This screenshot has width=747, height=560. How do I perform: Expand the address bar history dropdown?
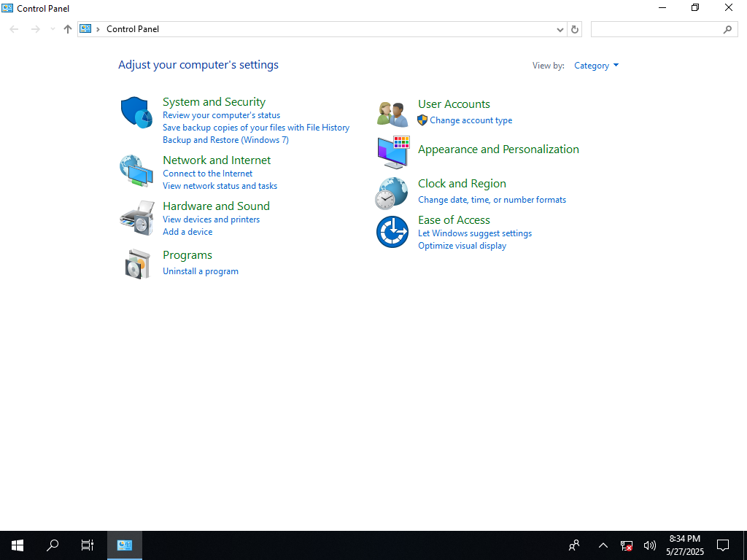coord(560,29)
